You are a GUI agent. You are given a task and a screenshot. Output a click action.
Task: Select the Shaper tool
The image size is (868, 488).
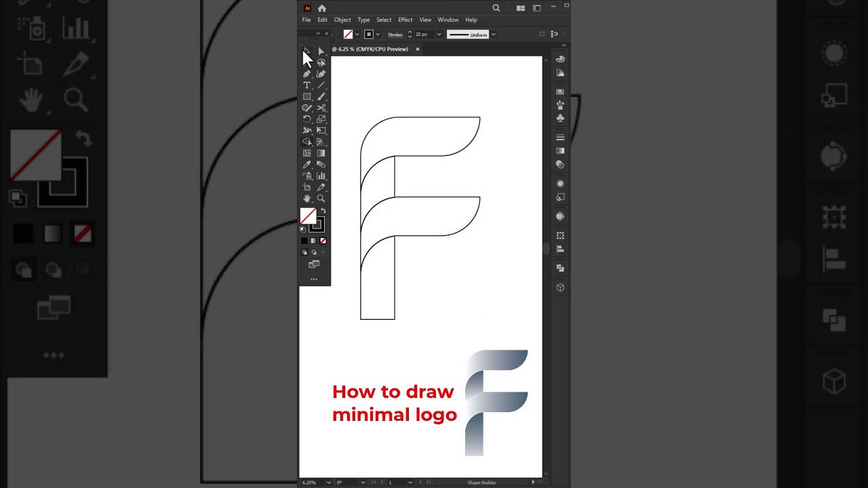pos(307,108)
